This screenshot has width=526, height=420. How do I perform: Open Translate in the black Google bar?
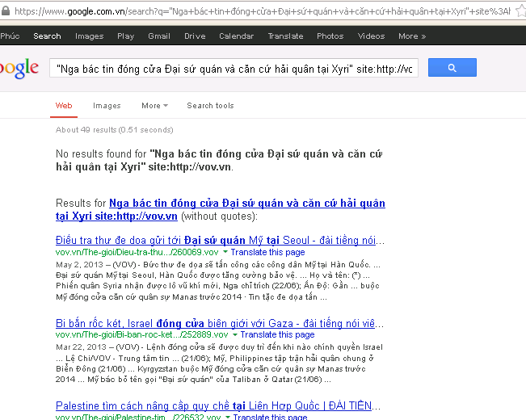(x=285, y=36)
